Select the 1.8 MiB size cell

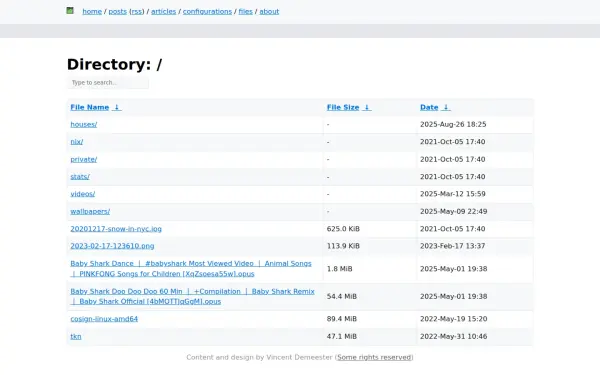tap(339, 269)
